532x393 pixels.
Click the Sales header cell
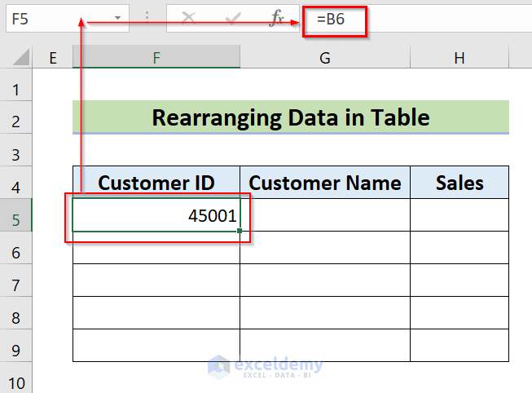459,183
